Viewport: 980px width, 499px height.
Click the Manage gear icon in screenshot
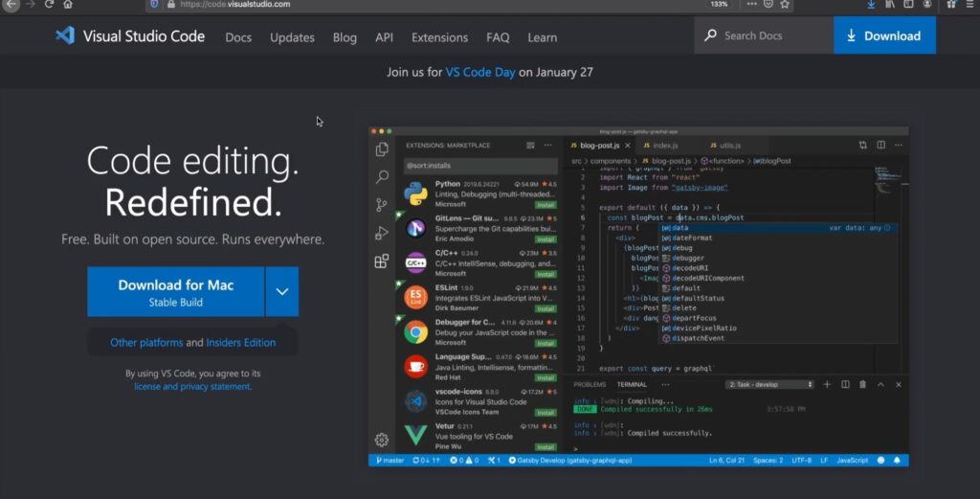coord(382,440)
